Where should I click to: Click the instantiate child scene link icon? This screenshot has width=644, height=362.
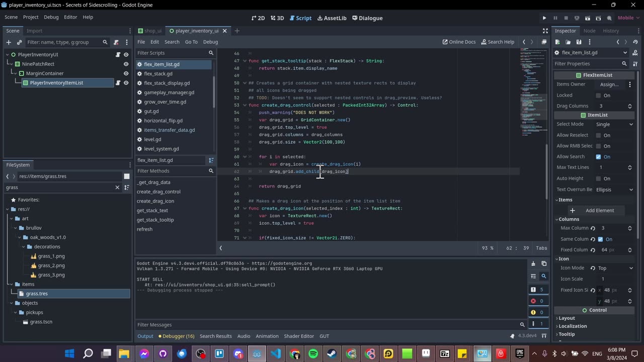(20, 42)
